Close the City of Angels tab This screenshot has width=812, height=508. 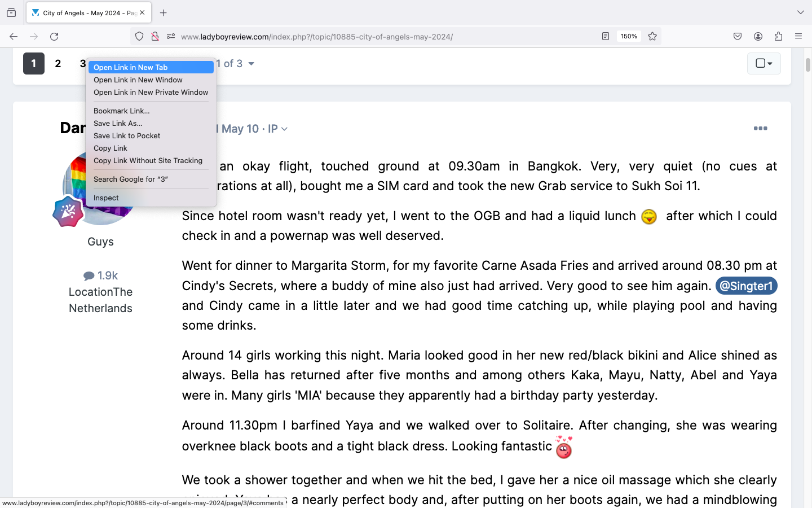[x=142, y=12]
